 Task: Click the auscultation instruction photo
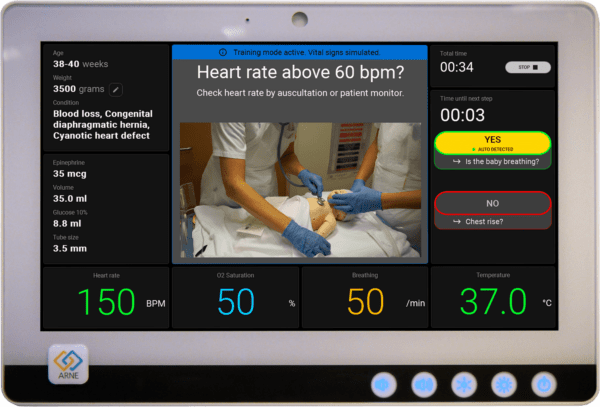coord(300,189)
